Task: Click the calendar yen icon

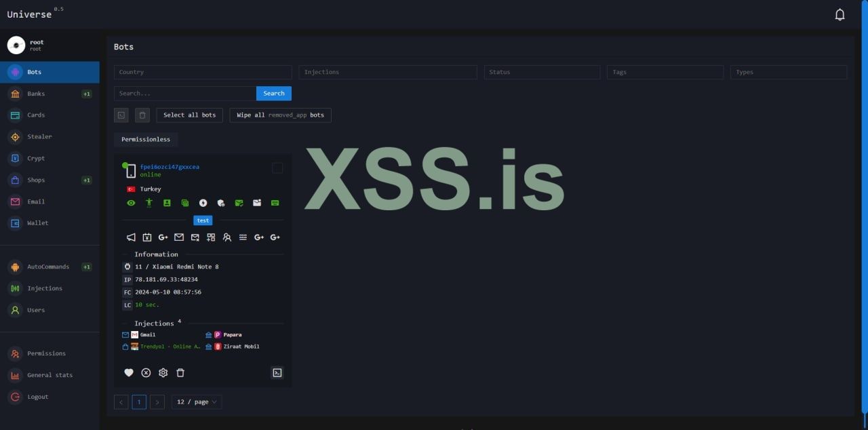Action: (x=147, y=237)
